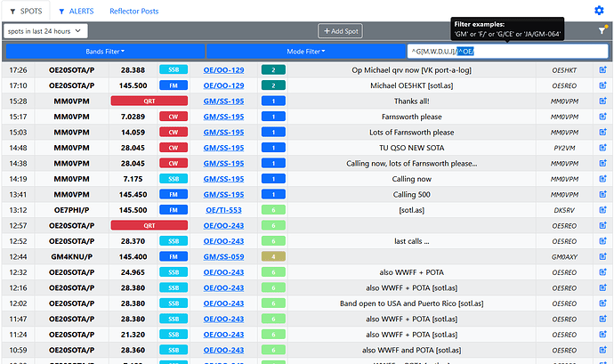Click the QRT badge in the 15:28 row
614x364 pixels.
pos(149,101)
